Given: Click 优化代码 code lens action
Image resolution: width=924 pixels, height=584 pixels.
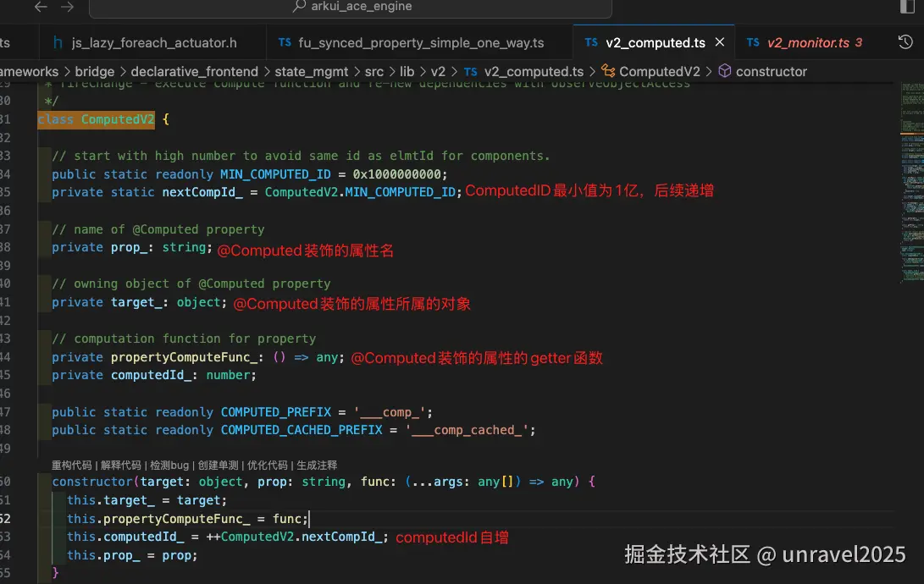Looking at the screenshot, I should click(268, 465).
